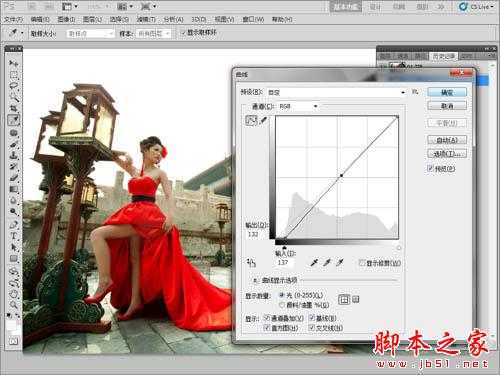Select the Brush tool
The height and width of the screenshot is (375, 500).
click(x=14, y=144)
